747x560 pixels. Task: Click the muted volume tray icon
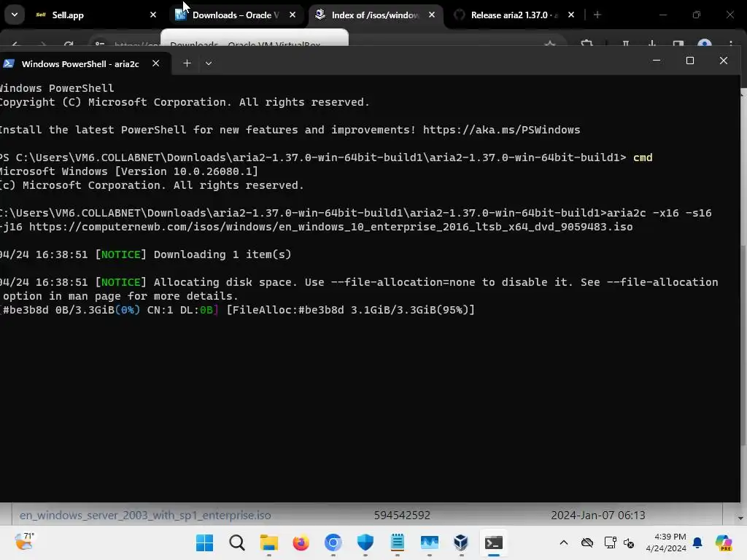tap(629, 542)
